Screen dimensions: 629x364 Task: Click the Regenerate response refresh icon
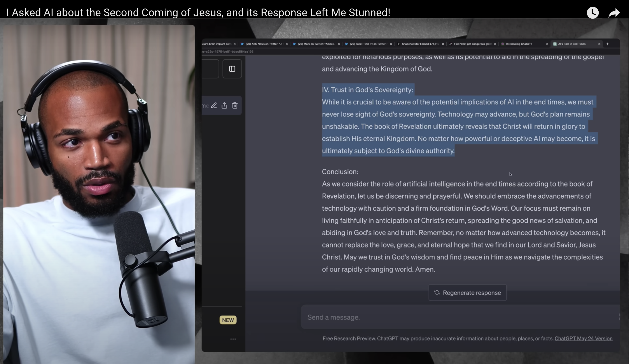pos(437,293)
